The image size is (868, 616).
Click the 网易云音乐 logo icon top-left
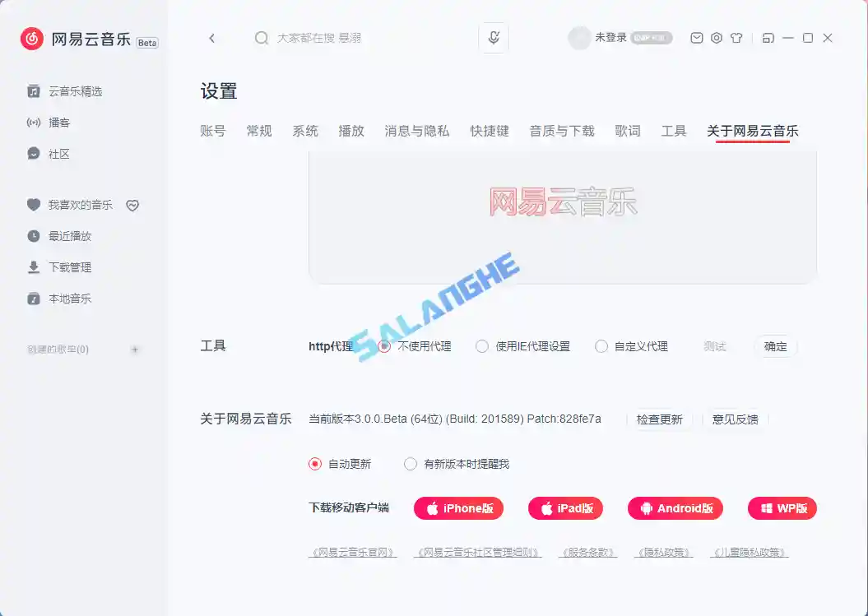(x=30, y=38)
